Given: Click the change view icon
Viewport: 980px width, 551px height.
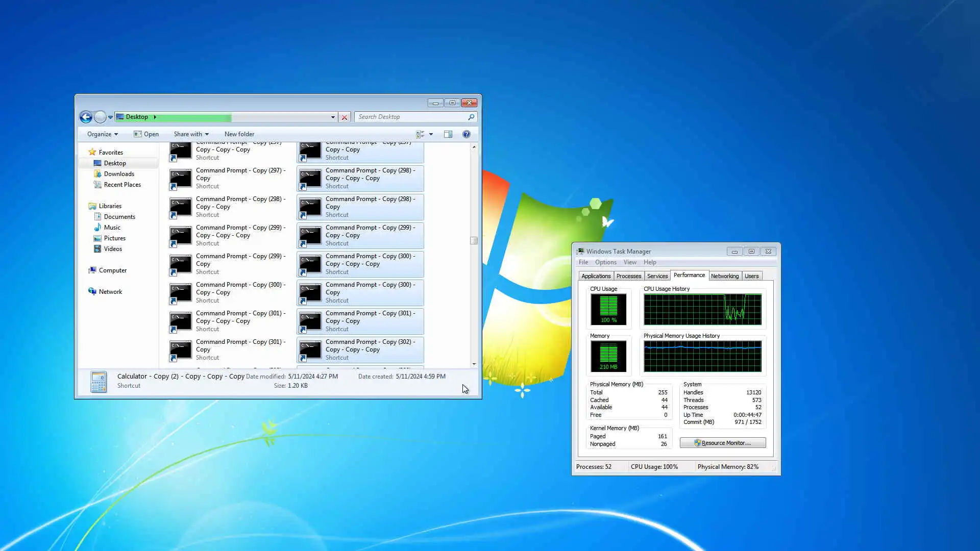Looking at the screenshot, I should (x=420, y=134).
